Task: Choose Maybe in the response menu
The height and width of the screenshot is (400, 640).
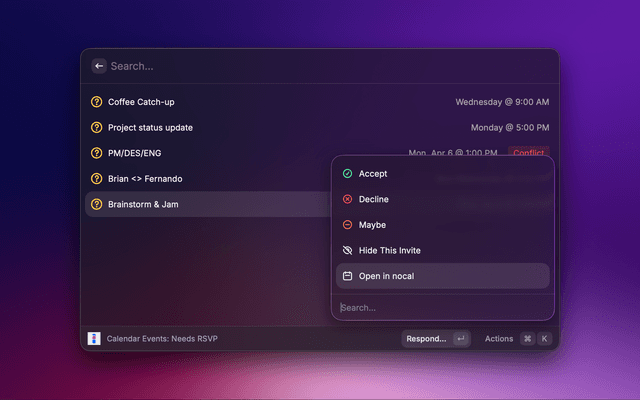Action: [x=372, y=225]
